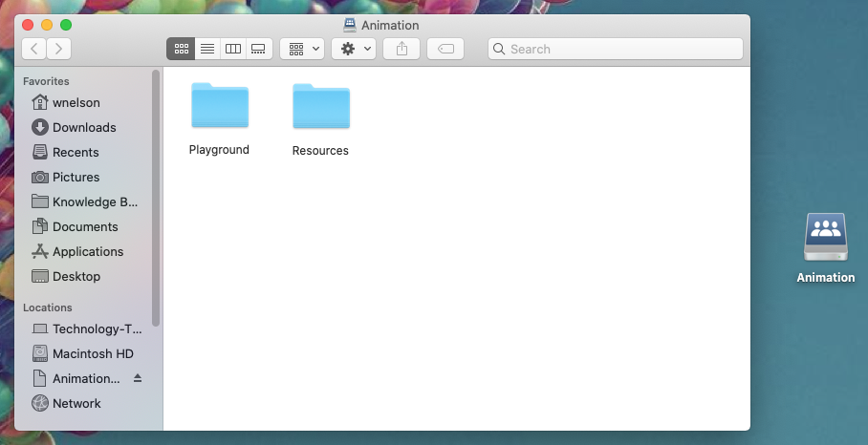868x445 pixels.
Task: Switch to gallery view
Action: pyautogui.click(x=258, y=49)
